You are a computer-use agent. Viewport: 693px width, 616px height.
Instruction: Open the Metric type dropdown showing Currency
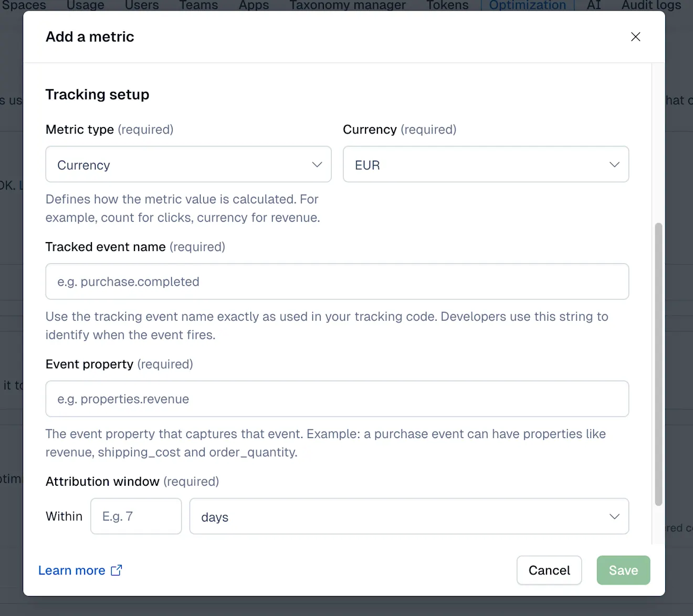coord(188,164)
